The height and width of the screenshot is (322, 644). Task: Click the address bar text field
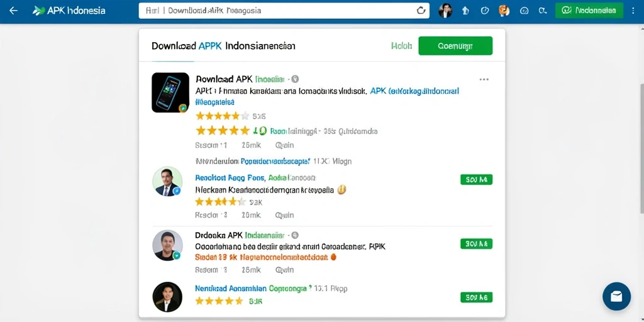point(277,11)
